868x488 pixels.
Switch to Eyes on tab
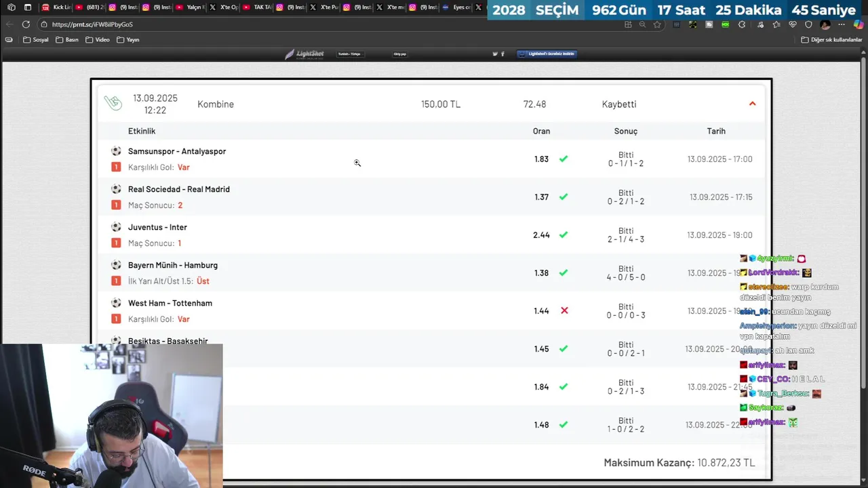456,7
